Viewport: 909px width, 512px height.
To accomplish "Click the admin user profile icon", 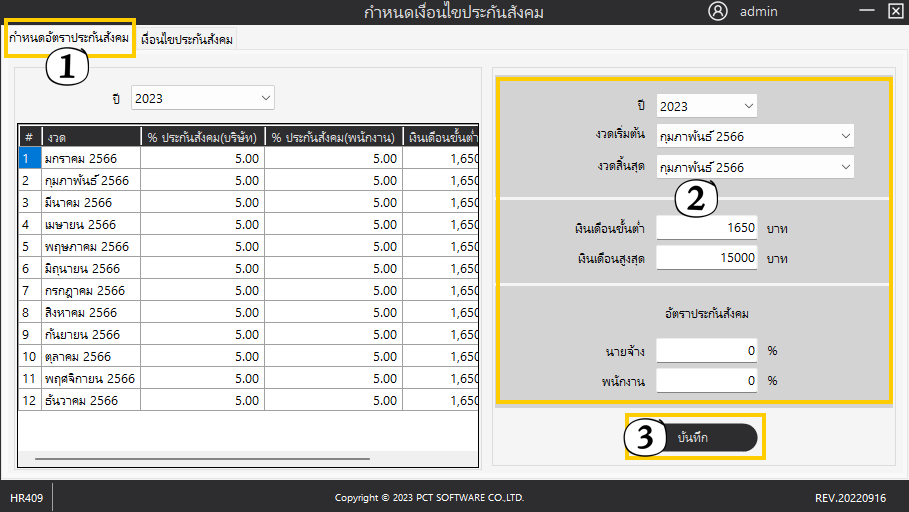I will coord(717,11).
